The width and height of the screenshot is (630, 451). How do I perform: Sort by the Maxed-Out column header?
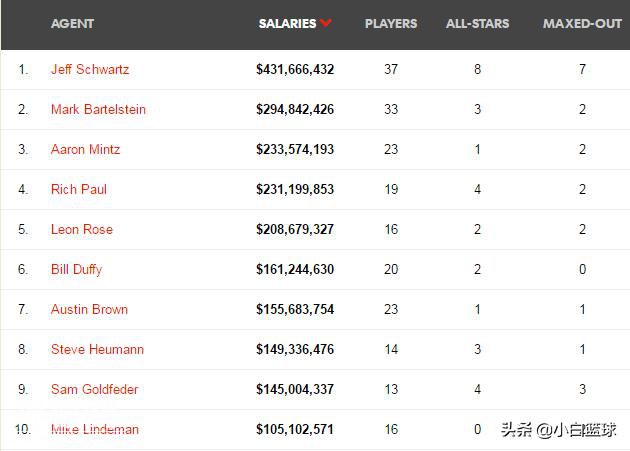[582, 24]
